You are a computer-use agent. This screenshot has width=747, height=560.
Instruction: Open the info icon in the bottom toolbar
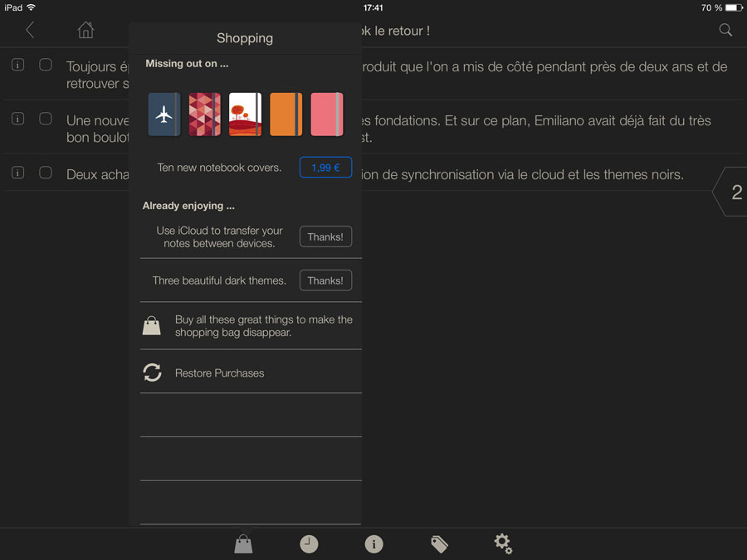(373, 543)
